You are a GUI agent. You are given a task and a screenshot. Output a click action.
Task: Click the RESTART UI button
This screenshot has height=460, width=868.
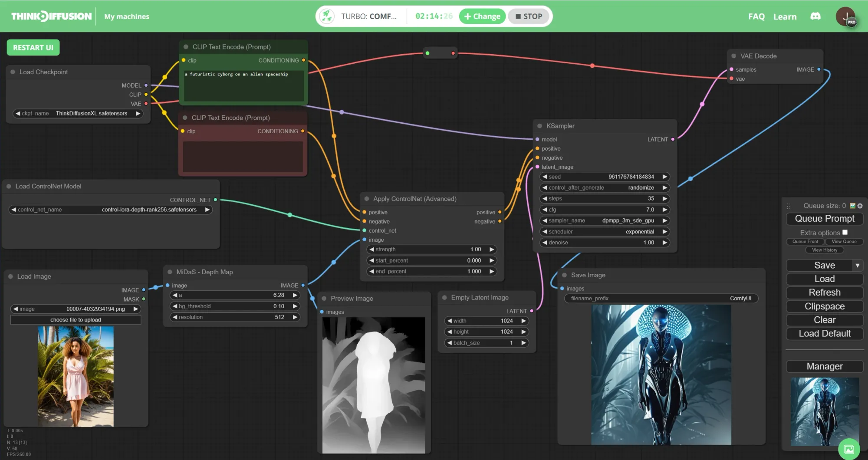pyautogui.click(x=33, y=47)
